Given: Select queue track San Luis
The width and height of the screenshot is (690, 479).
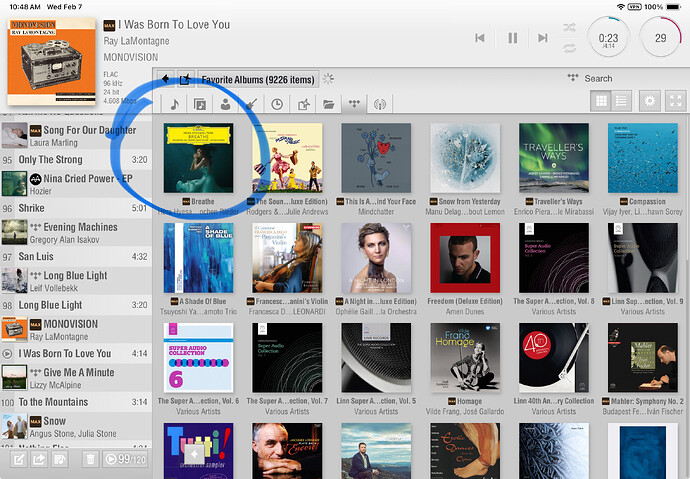Looking at the screenshot, I should (76, 256).
